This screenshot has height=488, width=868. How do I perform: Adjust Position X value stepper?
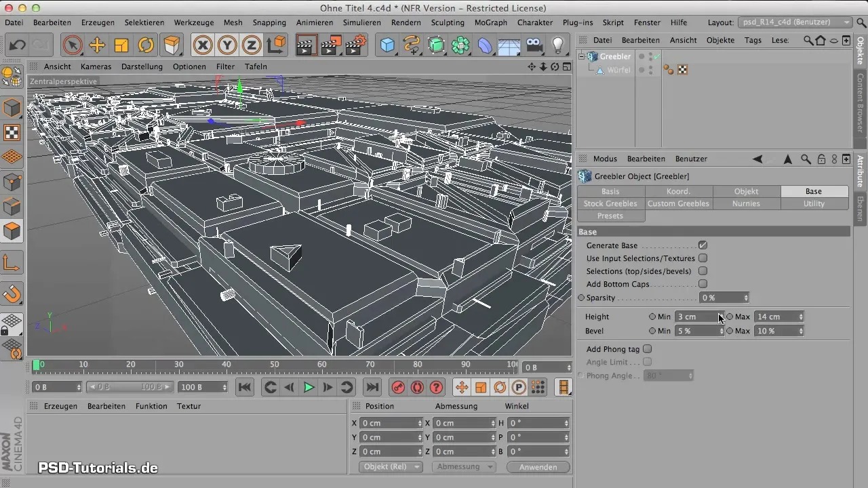click(x=419, y=423)
